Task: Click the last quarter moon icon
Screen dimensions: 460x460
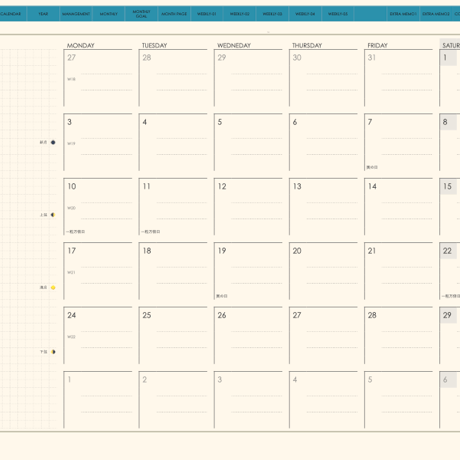Action: (53, 352)
